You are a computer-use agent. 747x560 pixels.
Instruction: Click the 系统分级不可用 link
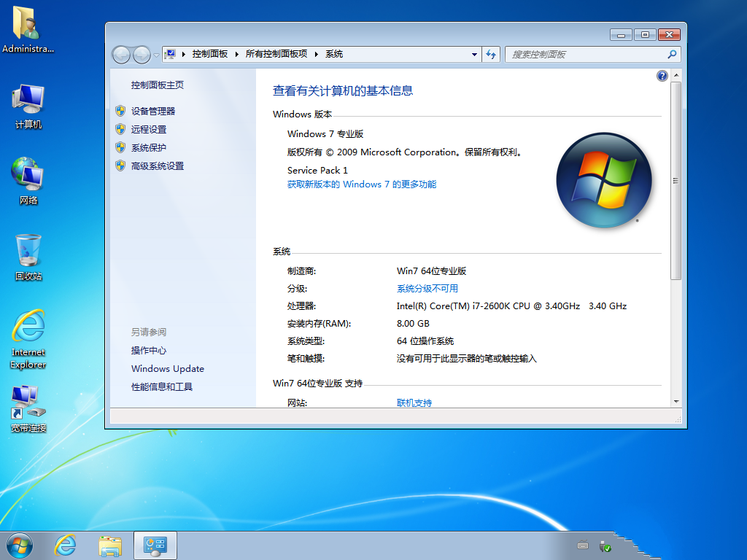click(x=427, y=289)
